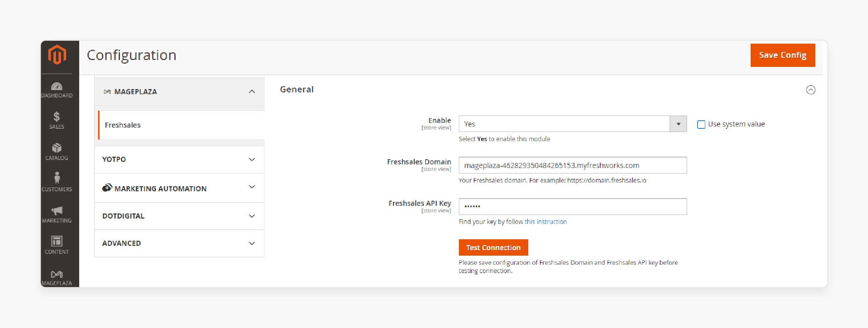Click the YOTPO menu label
Viewport: 868px width, 328px height.
click(114, 159)
